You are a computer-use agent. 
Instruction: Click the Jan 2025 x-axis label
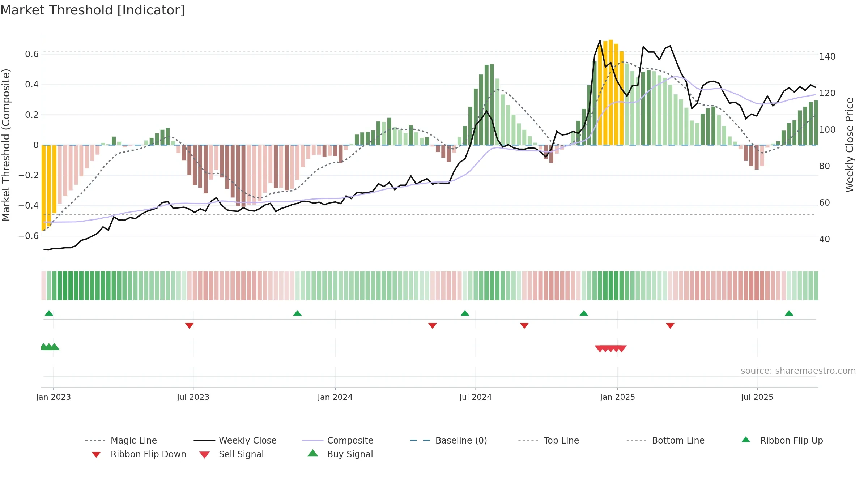pyautogui.click(x=618, y=397)
